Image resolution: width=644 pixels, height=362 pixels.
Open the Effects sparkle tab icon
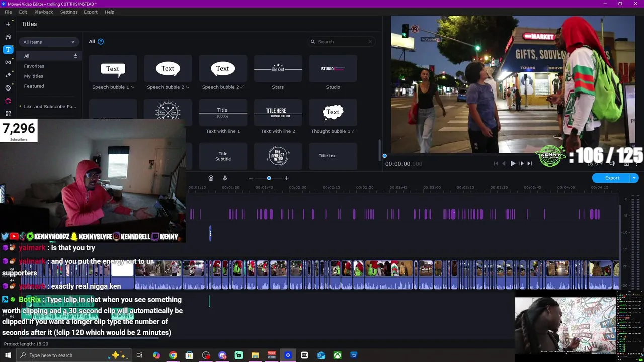click(x=8, y=75)
